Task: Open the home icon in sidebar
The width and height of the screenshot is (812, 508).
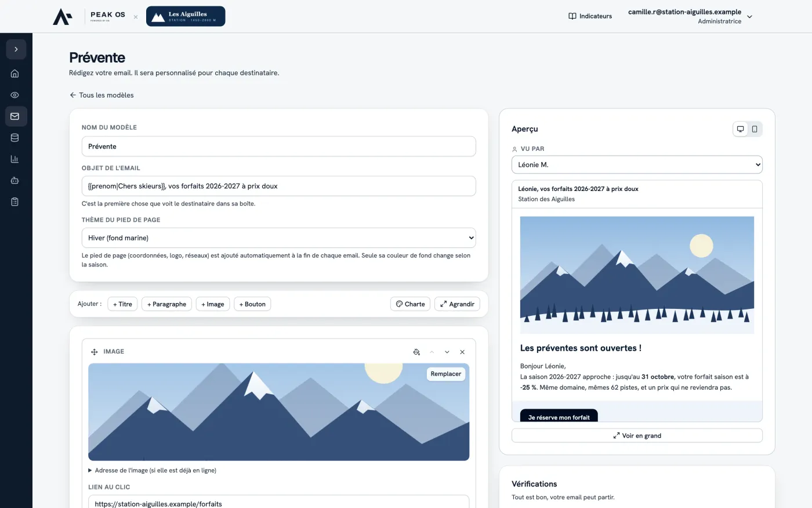Action: [15, 74]
